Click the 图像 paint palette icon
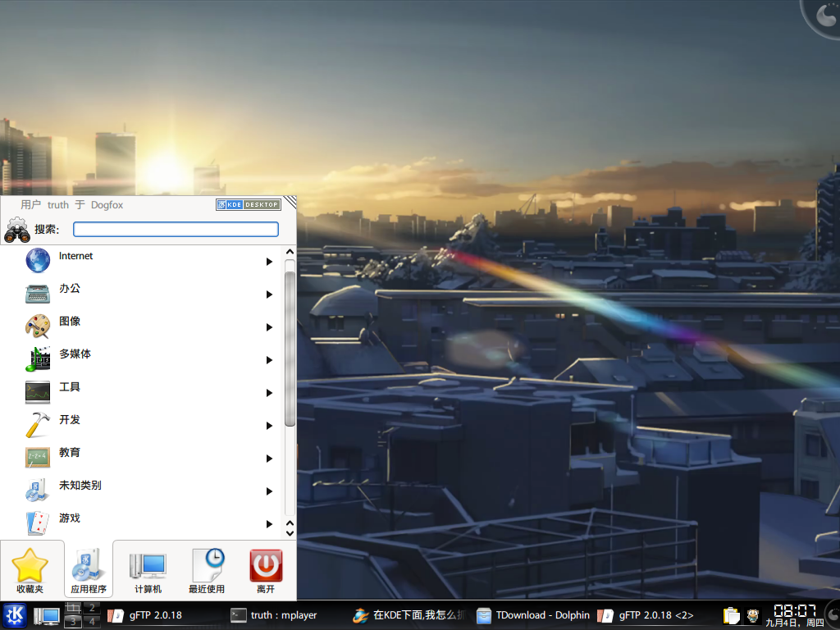 [x=38, y=326]
